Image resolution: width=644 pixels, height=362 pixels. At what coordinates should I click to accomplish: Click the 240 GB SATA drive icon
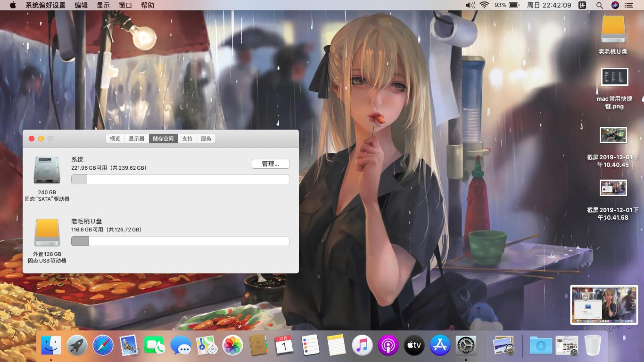point(47,170)
